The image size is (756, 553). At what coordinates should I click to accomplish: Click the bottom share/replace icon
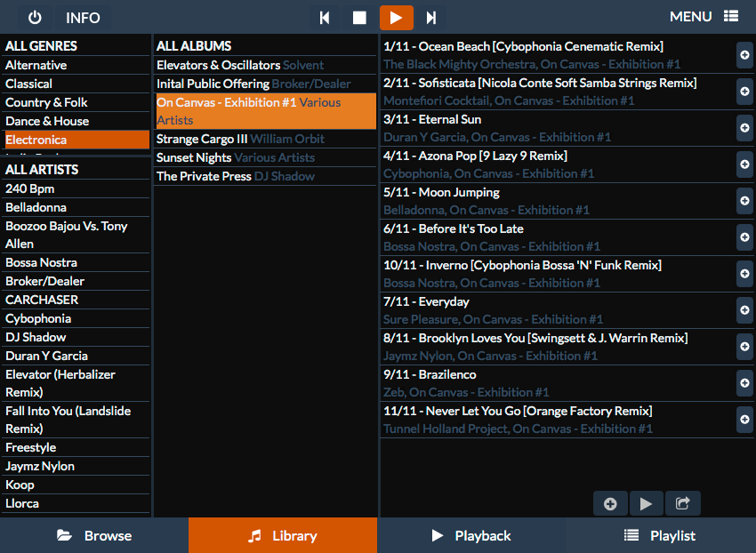(x=683, y=504)
